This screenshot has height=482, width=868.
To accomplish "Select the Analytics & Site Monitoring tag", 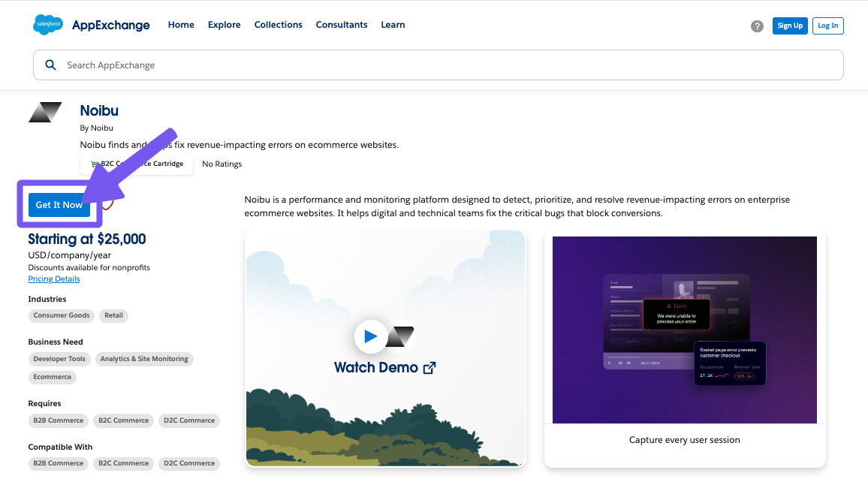I will pyautogui.click(x=144, y=359).
